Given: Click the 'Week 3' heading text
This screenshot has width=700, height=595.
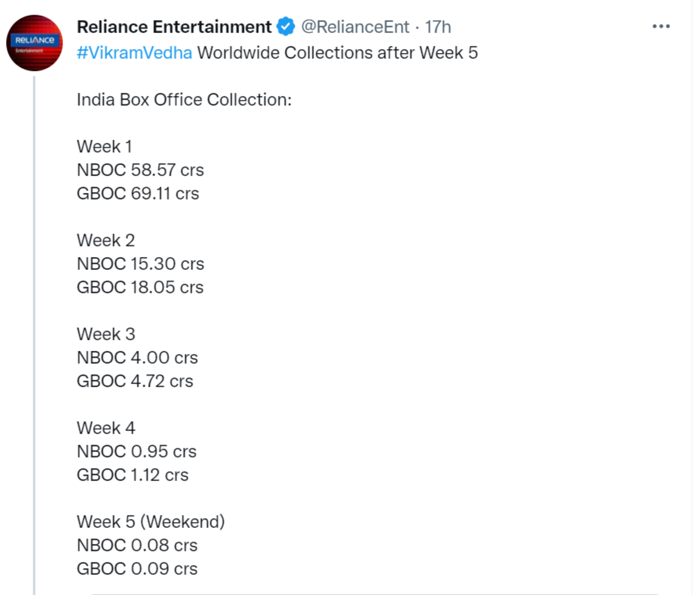Looking at the screenshot, I should 106,334.
